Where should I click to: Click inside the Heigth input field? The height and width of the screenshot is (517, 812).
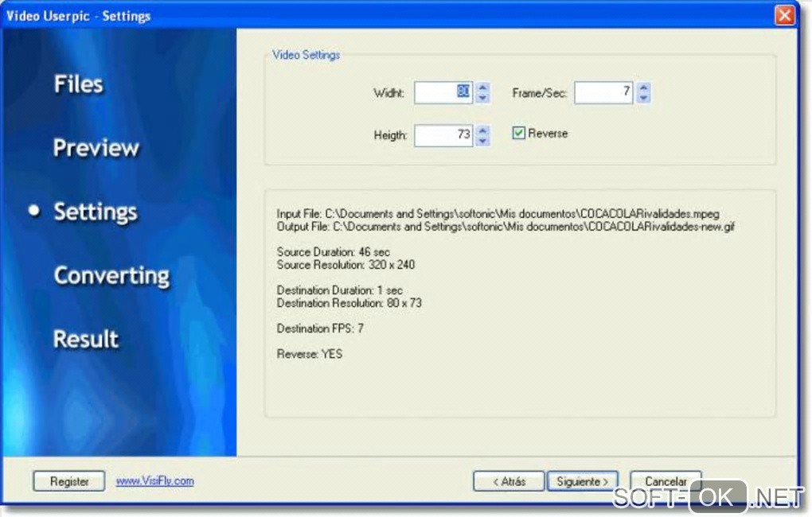click(x=443, y=135)
